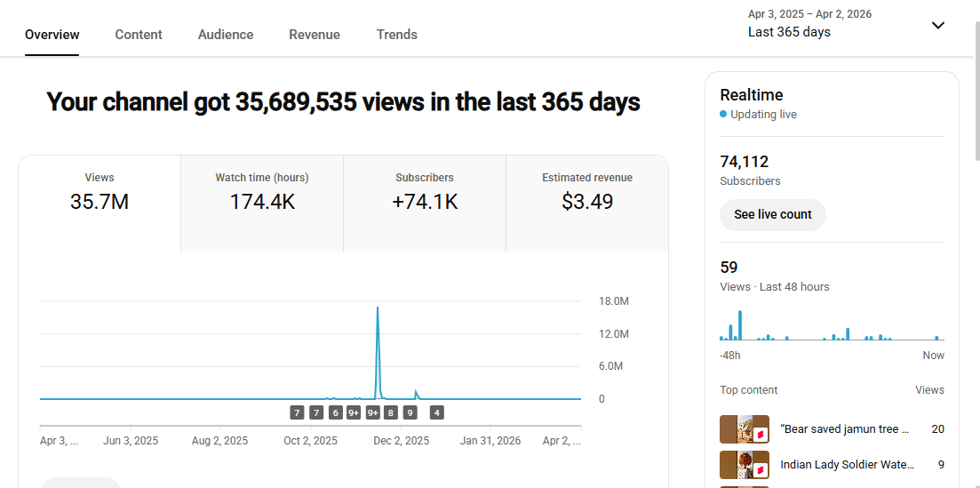Click the video marker labeled 8
The width and height of the screenshot is (980, 488).
pyautogui.click(x=391, y=412)
